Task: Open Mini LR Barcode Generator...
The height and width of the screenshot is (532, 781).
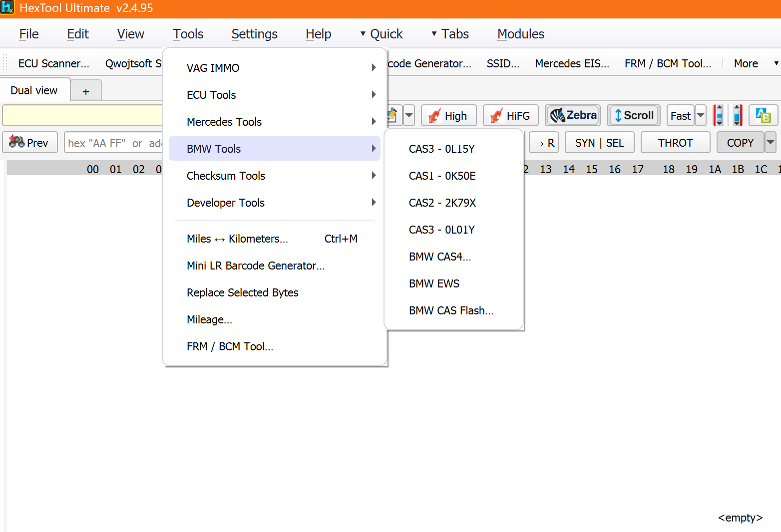Action: [275, 265]
